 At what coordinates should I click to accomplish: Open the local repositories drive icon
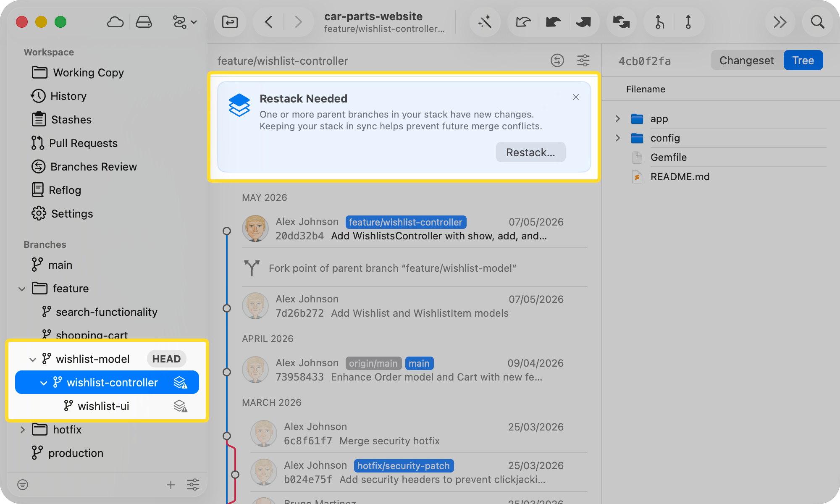coord(144,22)
